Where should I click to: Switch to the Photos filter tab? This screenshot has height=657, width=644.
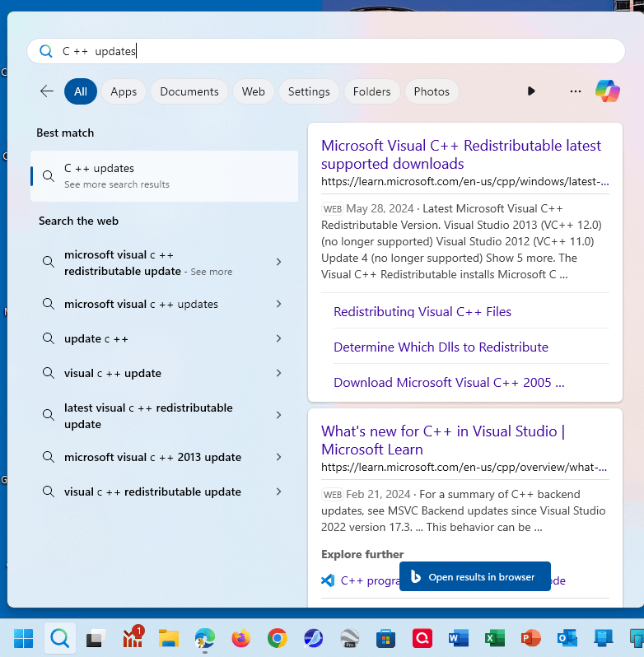432,91
